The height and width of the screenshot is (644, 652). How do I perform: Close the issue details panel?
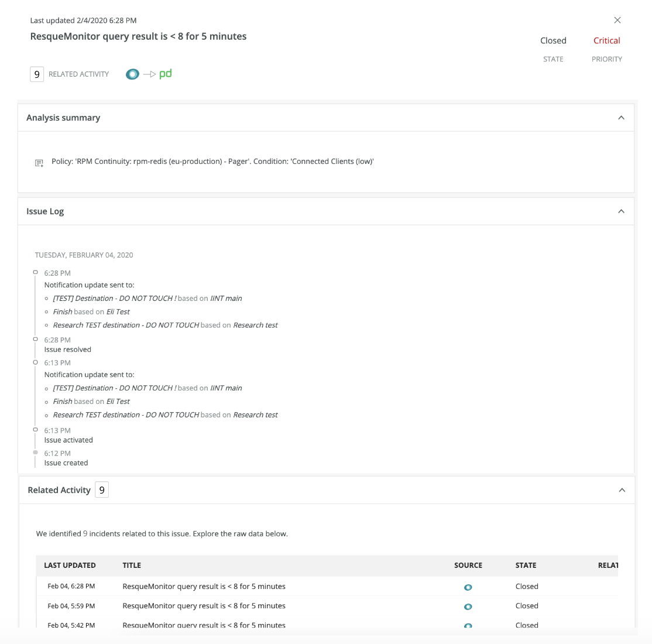click(617, 20)
